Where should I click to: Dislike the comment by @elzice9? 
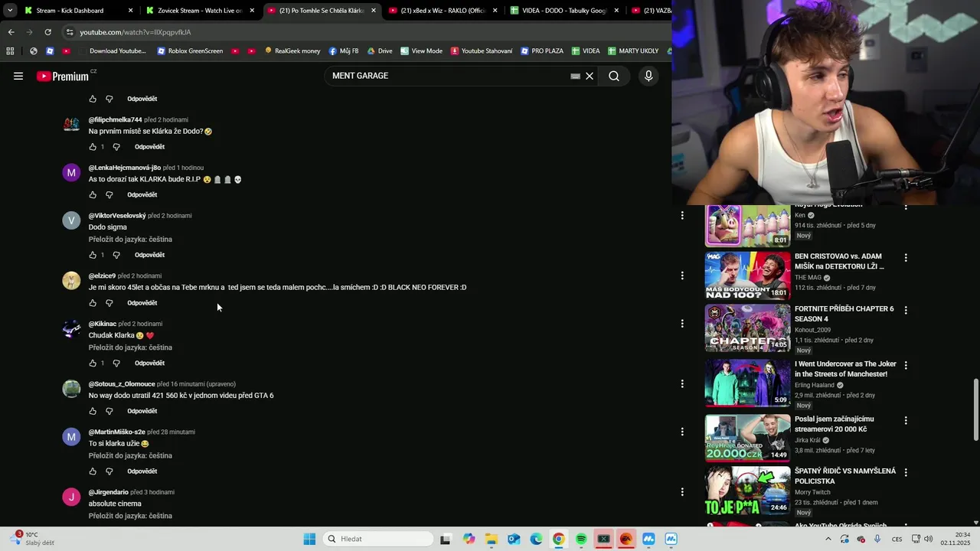pos(109,303)
